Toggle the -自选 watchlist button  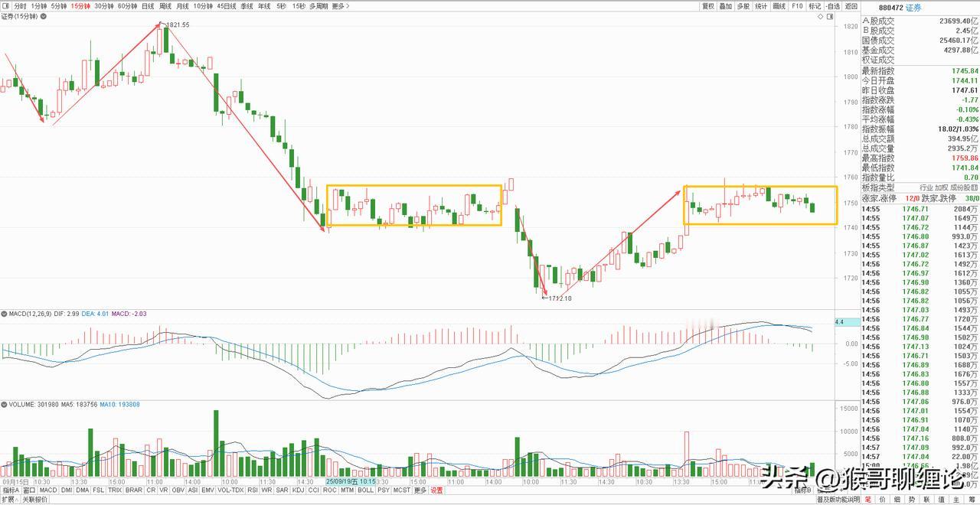(x=833, y=6)
